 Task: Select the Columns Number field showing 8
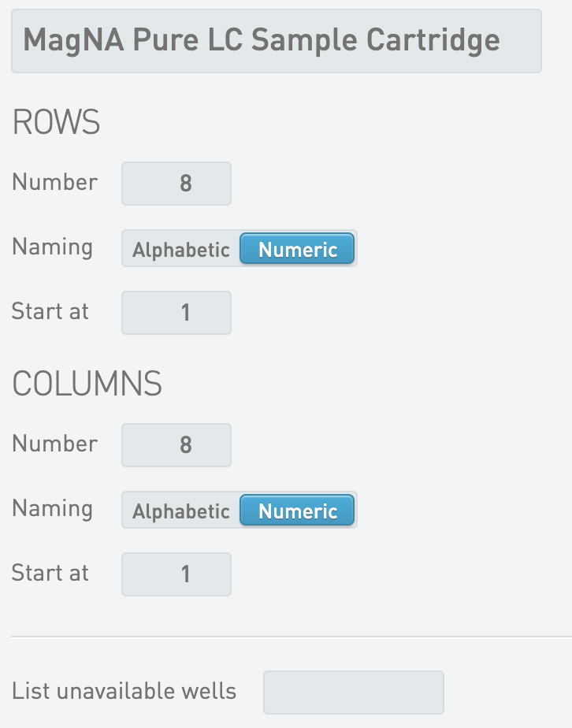coord(176,445)
